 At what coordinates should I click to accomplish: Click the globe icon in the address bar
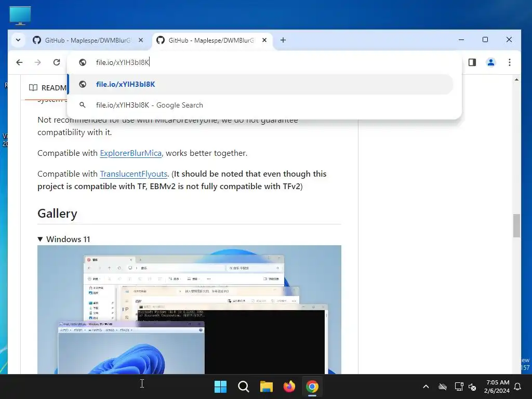(x=83, y=62)
